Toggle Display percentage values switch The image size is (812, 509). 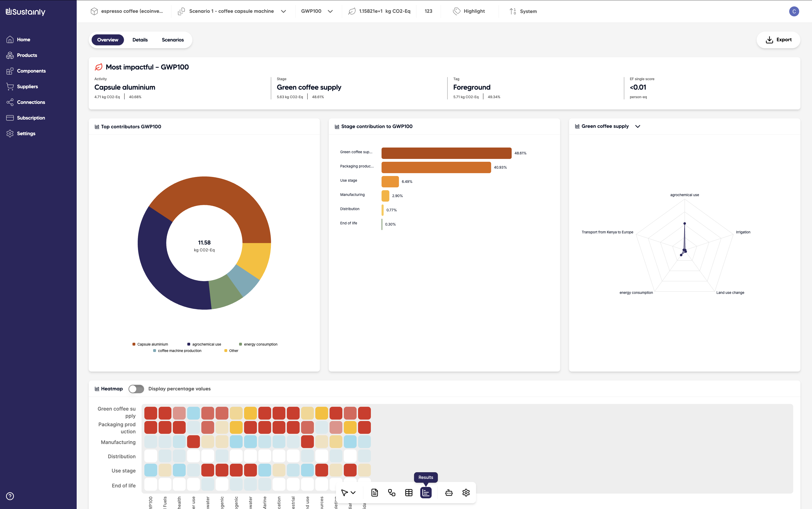[136, 389]
